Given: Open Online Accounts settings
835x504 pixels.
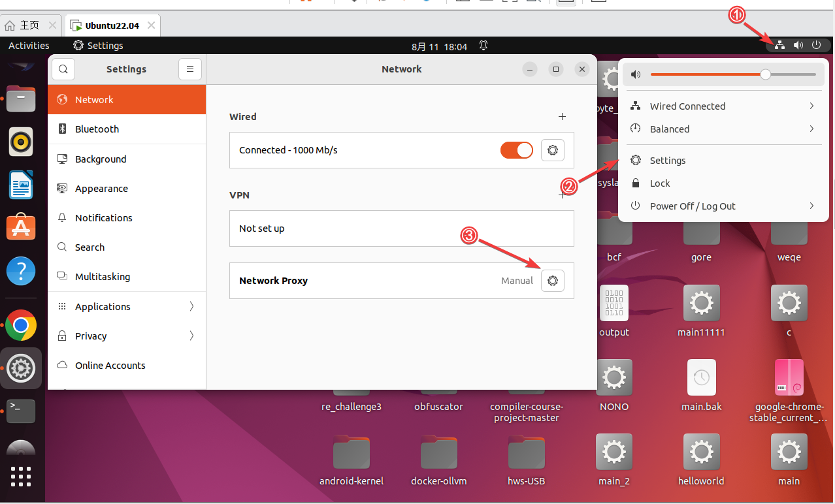Looking at the screenshot, I should [x=127, y=366].
